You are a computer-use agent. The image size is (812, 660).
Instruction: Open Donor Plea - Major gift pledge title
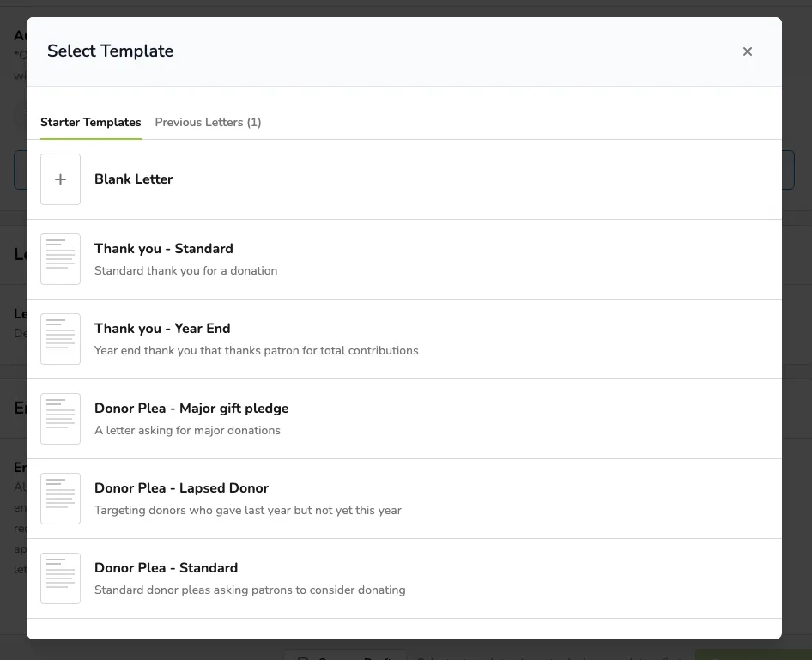point(191,408)
